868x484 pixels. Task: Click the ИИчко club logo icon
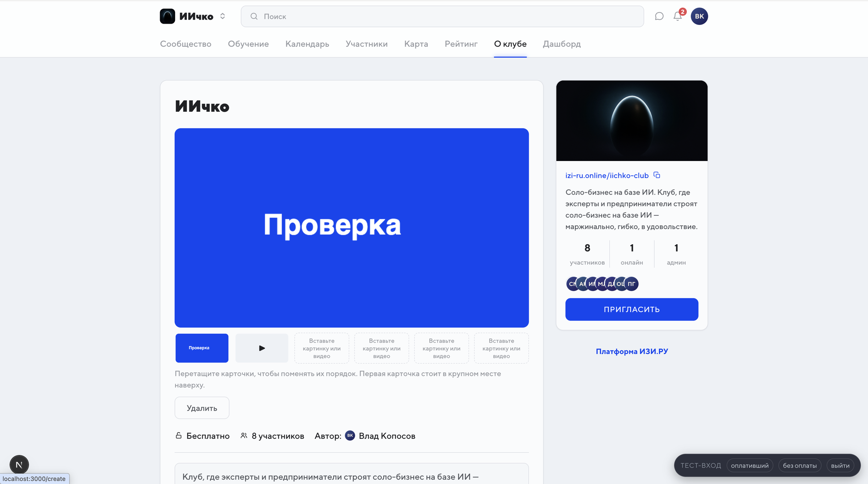pos(167,16)
